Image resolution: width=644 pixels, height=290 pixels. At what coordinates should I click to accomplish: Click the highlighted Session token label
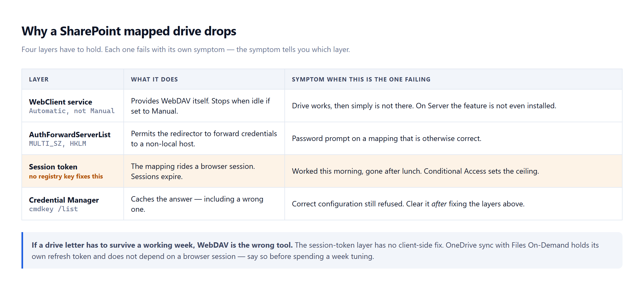pyautogui.click(x=53, y=167)
